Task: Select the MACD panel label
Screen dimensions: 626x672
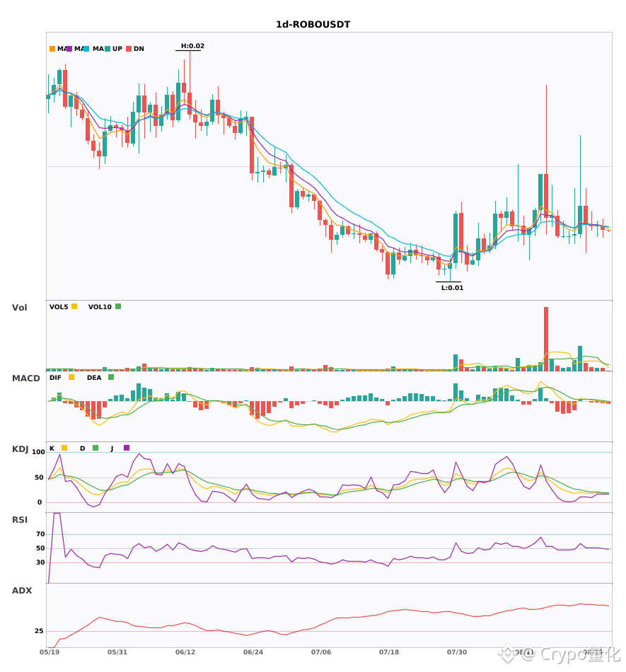Action: [x=25, y=378]
